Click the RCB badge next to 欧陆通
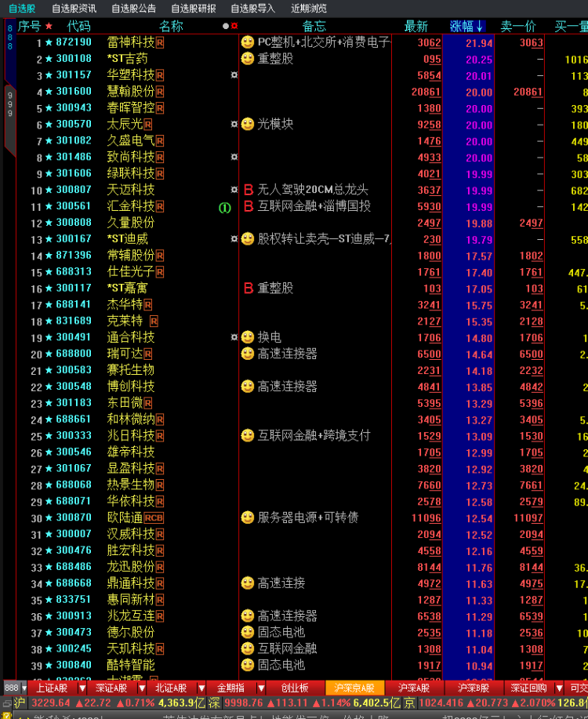The width and height of the screenshot is (588, 719). coord(154,518)
